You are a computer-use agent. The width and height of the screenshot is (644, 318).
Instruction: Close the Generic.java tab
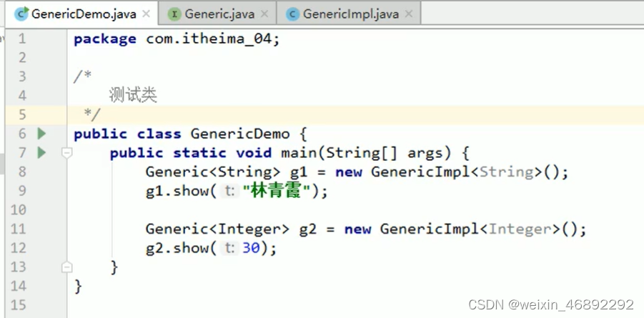click(264, 14)
